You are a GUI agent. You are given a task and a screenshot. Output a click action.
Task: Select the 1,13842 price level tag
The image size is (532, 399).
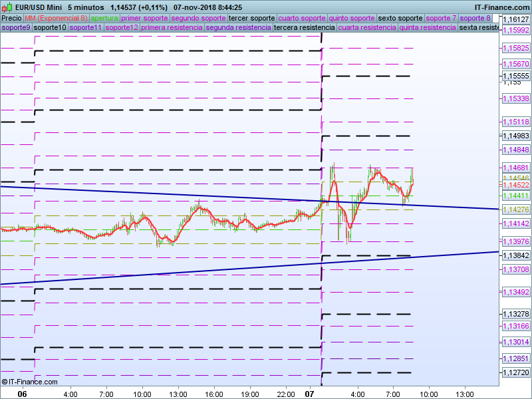coord(515,255)
